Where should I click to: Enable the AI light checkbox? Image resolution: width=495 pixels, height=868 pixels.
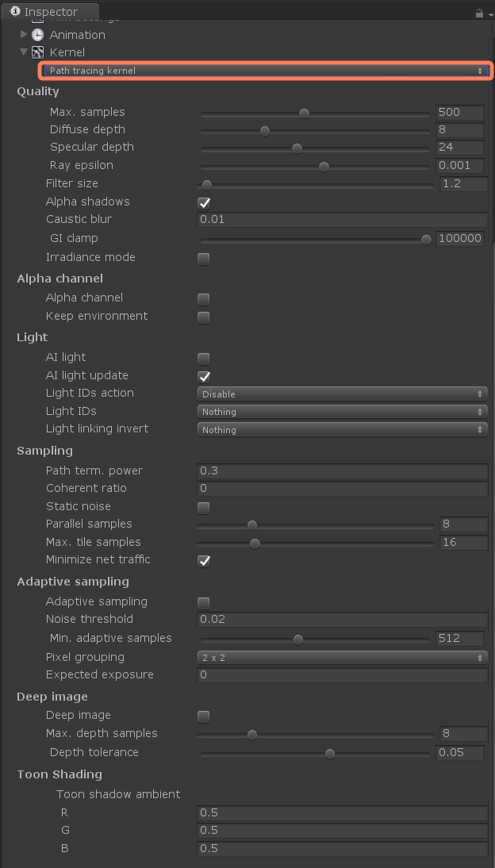pos(204,358)
